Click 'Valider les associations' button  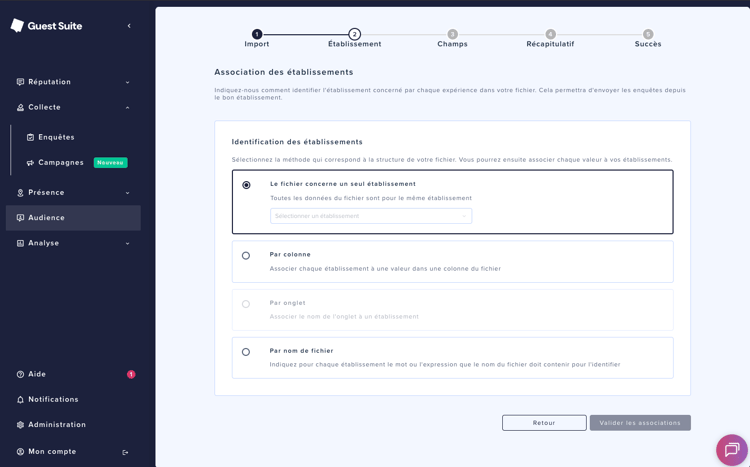tap(640, 423)
